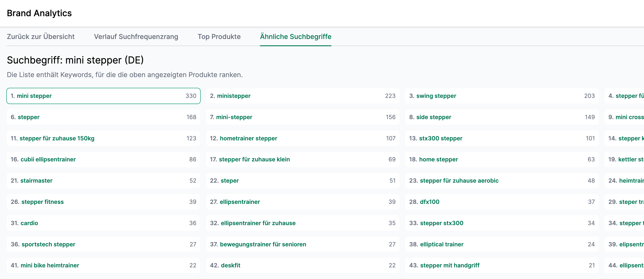
Task: Select '23. stepper für zuhause aerobic'
Action: point(502,180)
